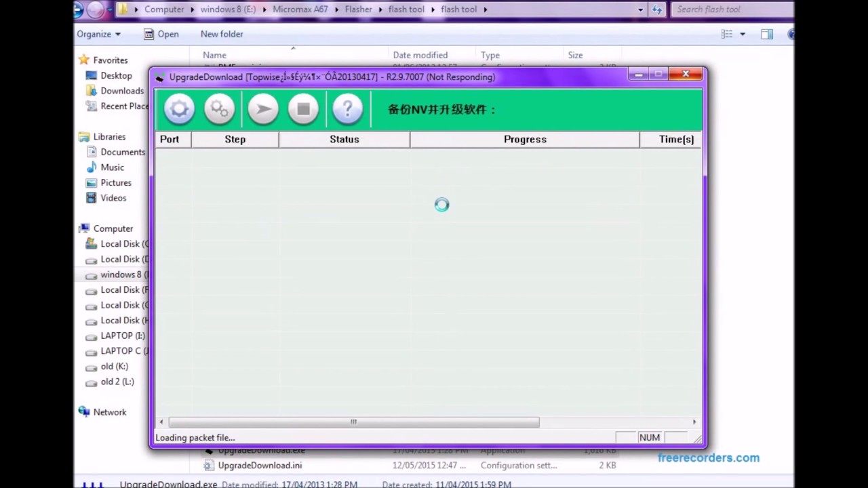Select the UpgradeDownload.ini file
The width and height of the screenshot is (868, 488).
(260, 466)
